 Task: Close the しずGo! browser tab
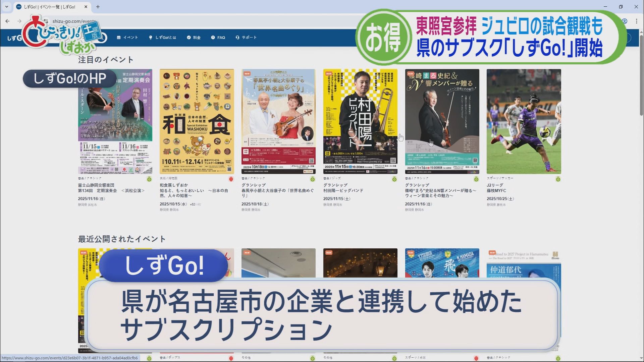pyautogui.click(x=86, y=7)
